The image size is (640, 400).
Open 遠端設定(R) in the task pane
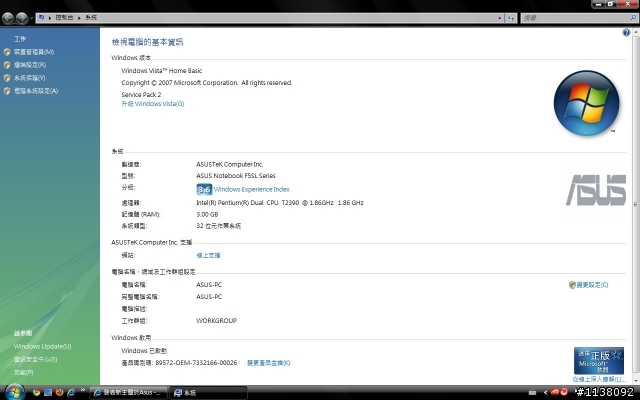pyautogui.click(x=30, y=65)
